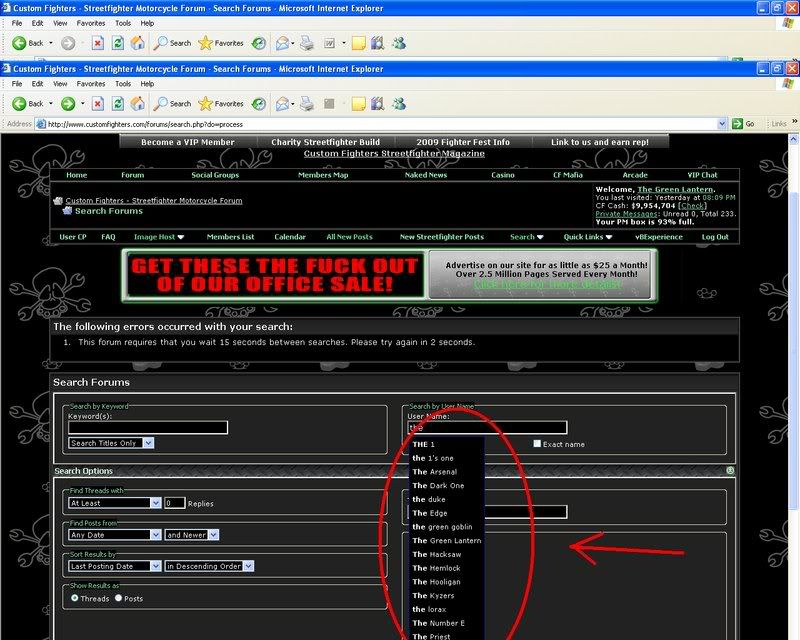Image resolution: width=800 pixels, height=640 pixels.
Task: Expand the Search navbar dropdown
Action: (x=527, y=237)
